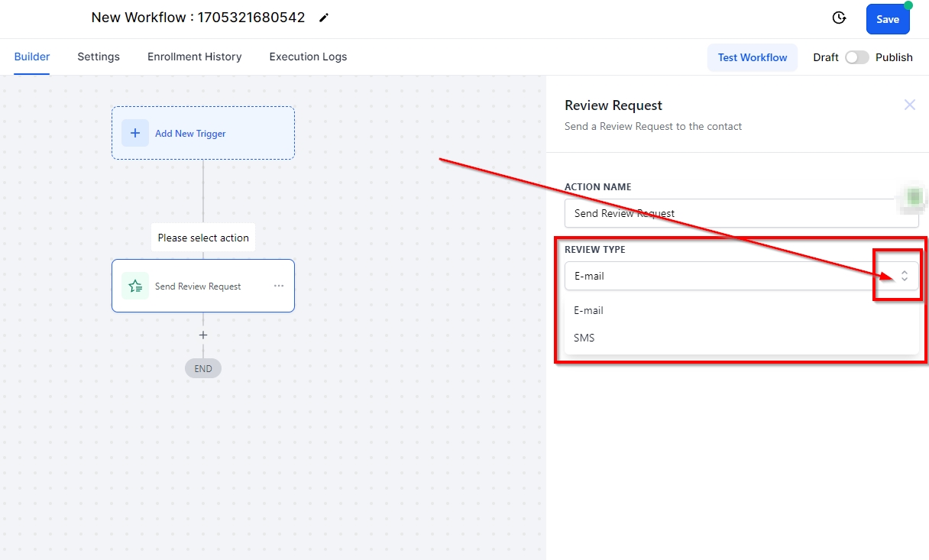Switch to the Settings tab
Image resolution: width=929 pixels, height=560 pixels.
99,57
